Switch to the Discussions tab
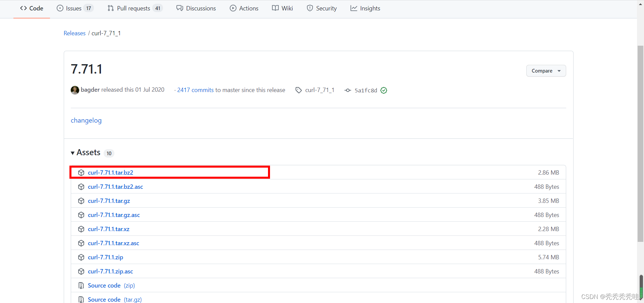 196,8
